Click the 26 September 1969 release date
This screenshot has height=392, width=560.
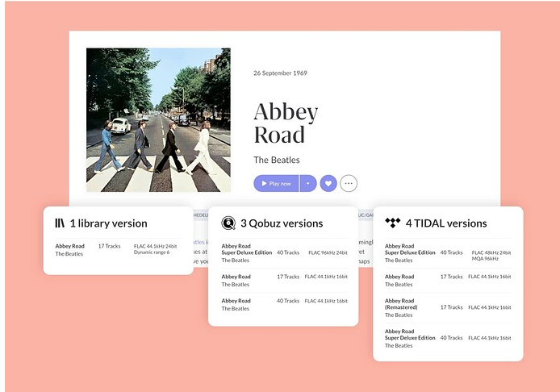280,73
